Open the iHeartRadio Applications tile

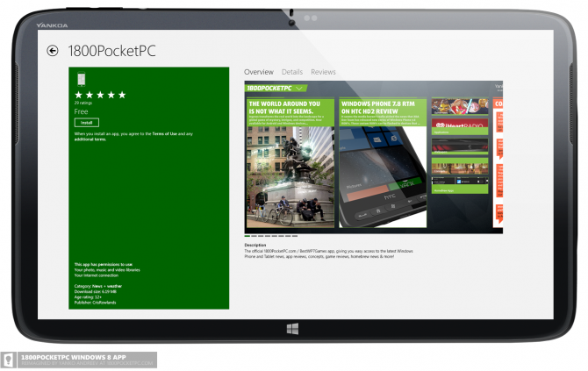460,127
